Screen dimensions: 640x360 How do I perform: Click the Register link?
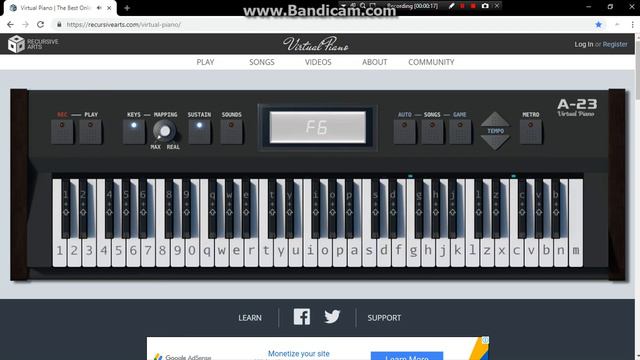coord(615,44)
